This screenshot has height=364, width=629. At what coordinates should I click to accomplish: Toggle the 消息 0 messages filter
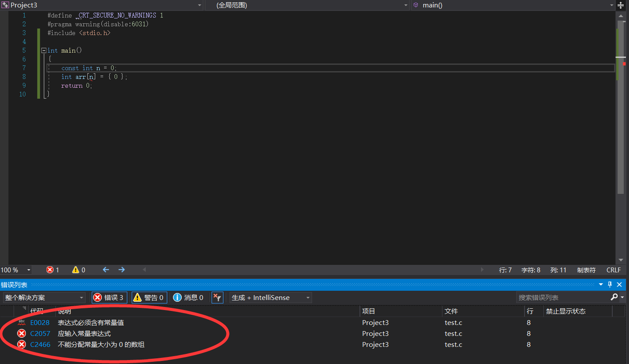click(188, 297)
